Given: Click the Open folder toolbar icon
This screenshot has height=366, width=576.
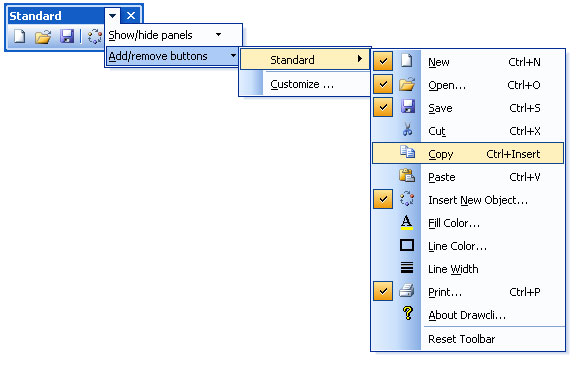Looking at the screenshot, I should click(x=43, y=37).
